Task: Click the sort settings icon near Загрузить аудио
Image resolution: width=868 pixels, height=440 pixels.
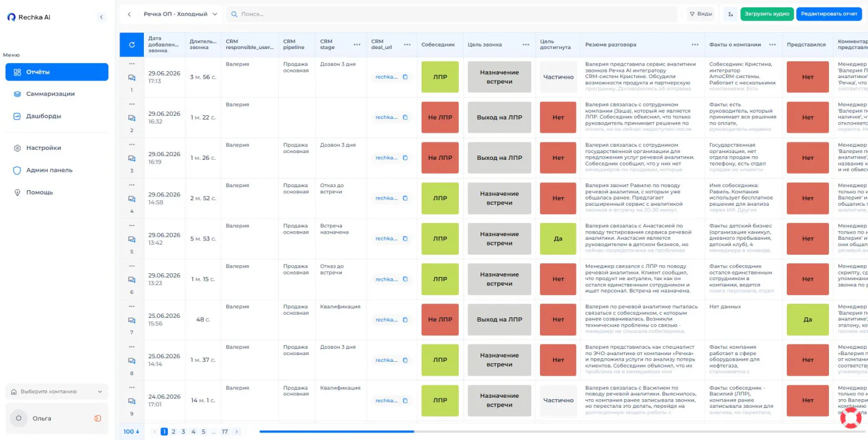Action: pos(730,14)
